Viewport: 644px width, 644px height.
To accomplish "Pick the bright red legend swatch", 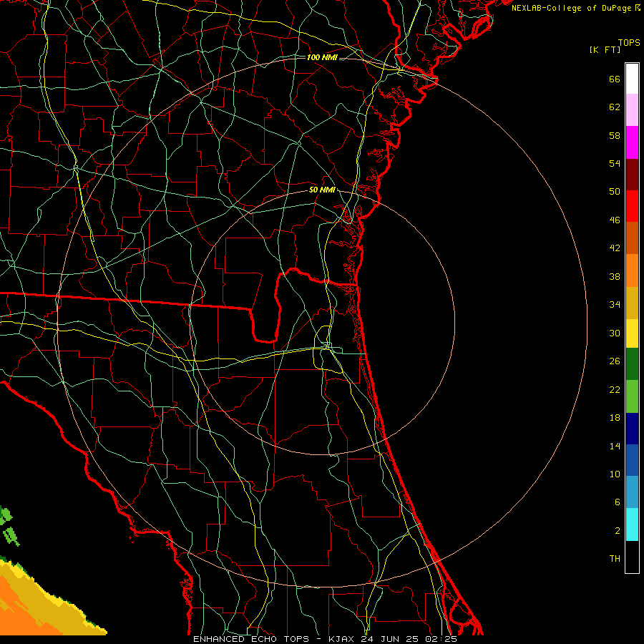I will coord(632,206).
